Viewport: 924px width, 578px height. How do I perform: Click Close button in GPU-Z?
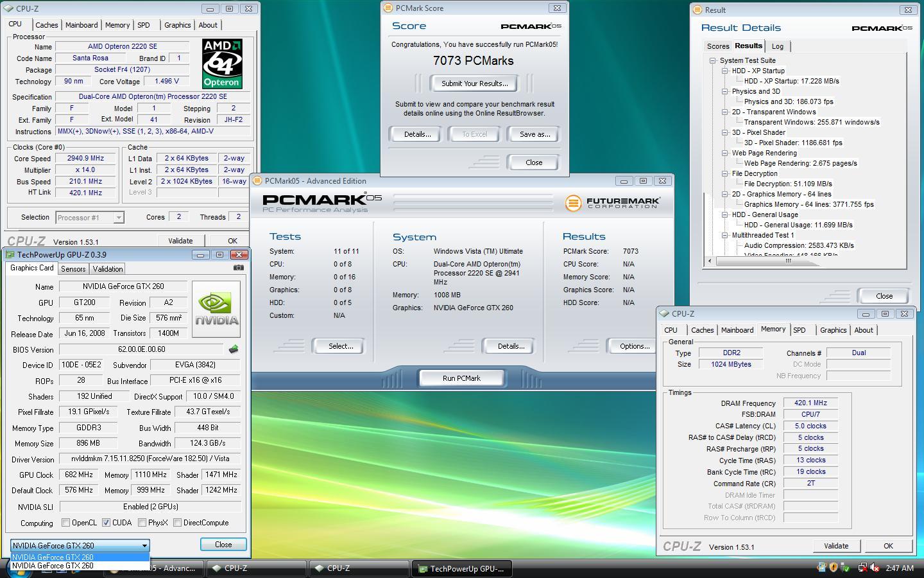[223, 545]
